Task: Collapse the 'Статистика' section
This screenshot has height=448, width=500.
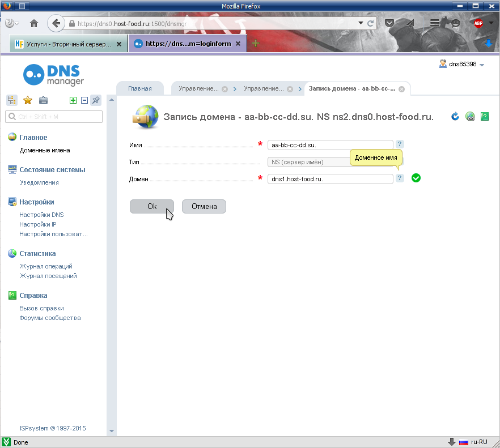Action: 37,254
